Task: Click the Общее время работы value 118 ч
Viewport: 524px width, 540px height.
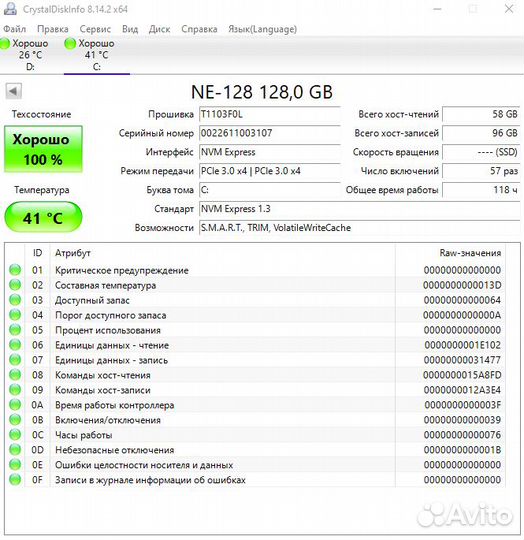Action: coord(481,190)
